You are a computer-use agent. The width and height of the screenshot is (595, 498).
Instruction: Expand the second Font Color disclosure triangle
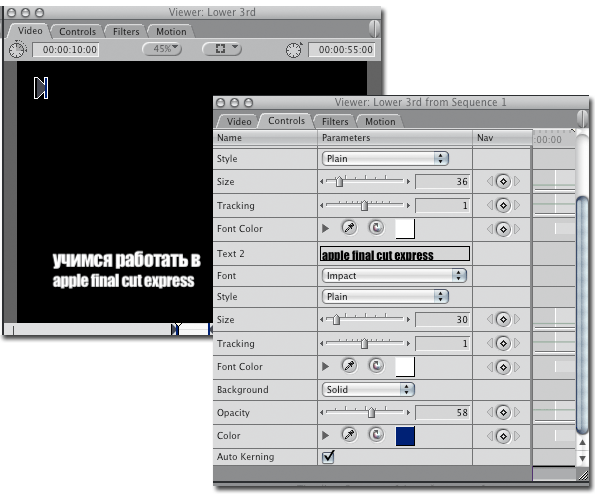pos(325,367)
